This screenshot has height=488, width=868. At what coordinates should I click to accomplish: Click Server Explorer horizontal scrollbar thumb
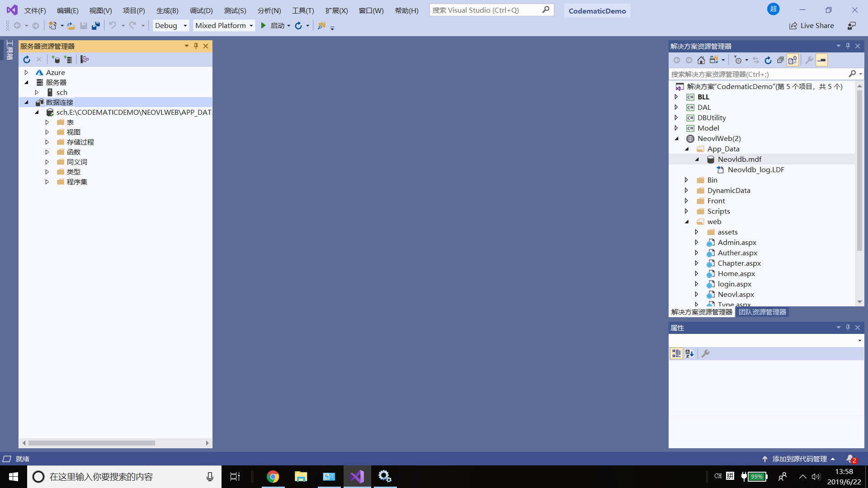click(x=91, y=443)
